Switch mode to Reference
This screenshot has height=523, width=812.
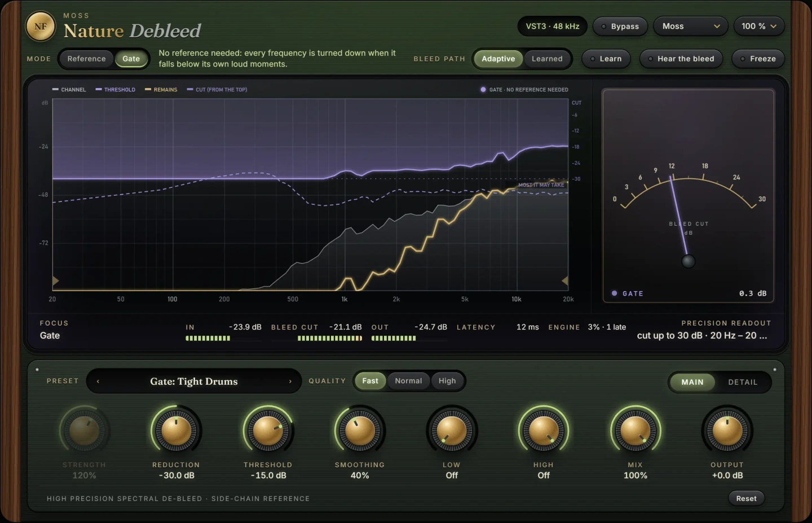tap(86, 59)
